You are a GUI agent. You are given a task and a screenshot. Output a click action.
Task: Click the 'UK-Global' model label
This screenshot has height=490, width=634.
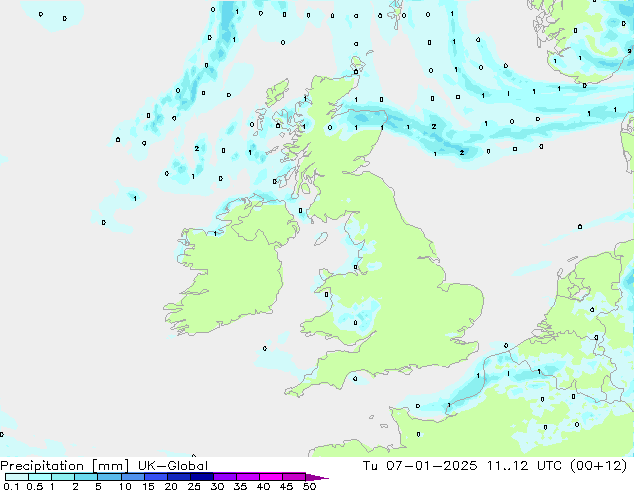tap(173, 466)
